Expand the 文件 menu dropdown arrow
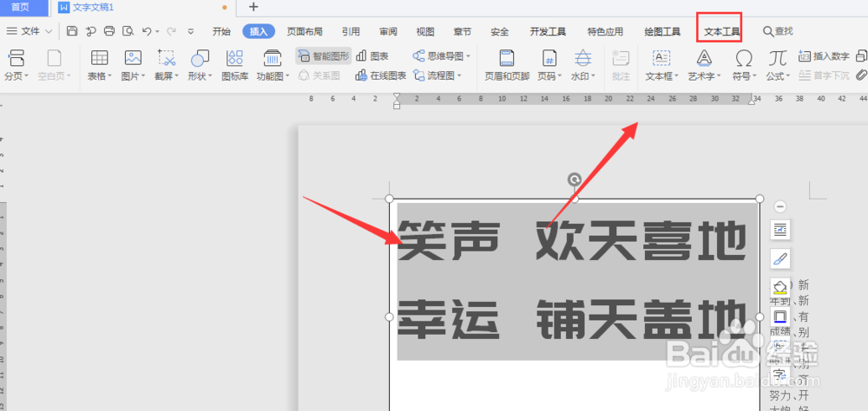The width and height of the screenshot is (868, 411). click(x=49, y=31)
